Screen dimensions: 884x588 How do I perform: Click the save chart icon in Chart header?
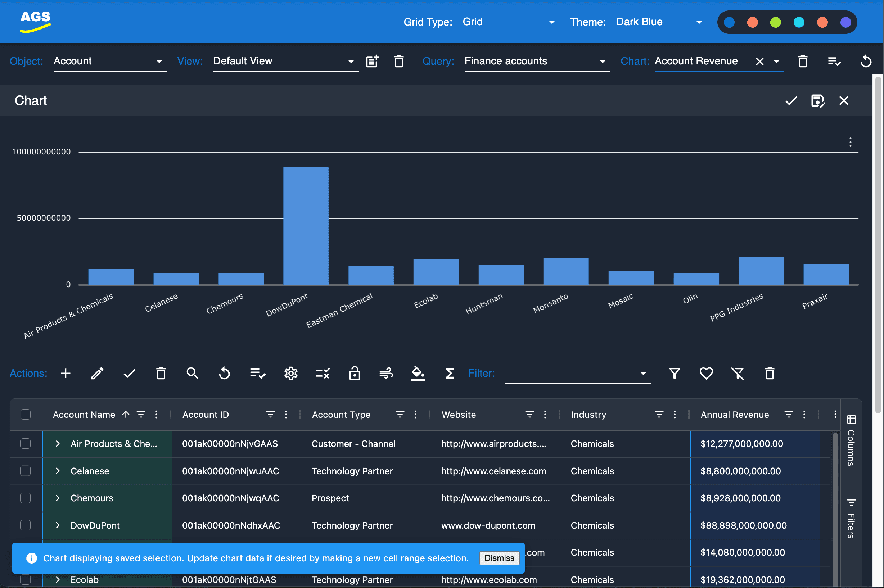818,101
